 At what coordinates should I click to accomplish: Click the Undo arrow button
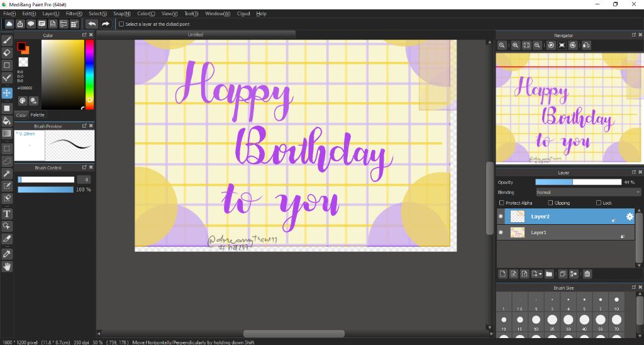pos(92,25)
